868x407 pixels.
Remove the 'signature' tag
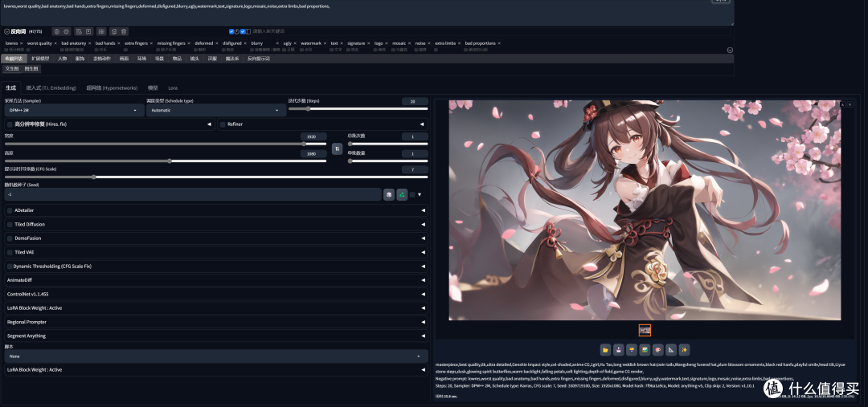tap(369, 43)
